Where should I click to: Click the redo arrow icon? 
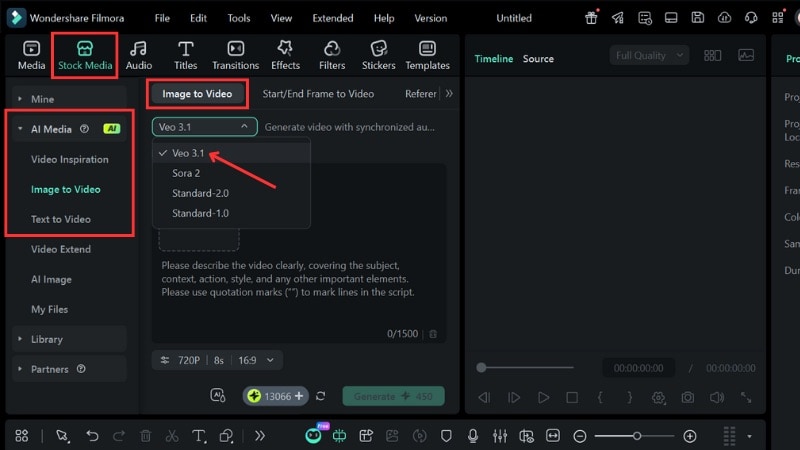coord(119,436)
